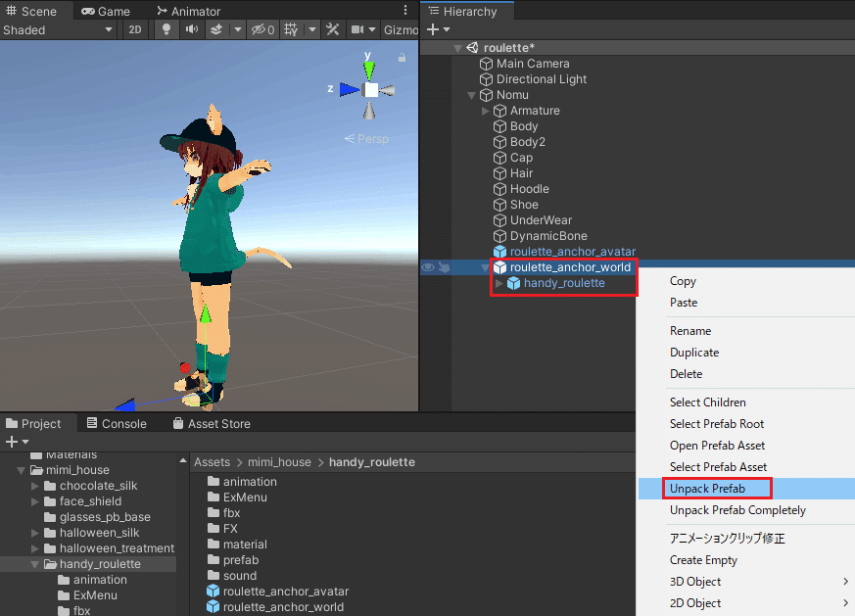Toggle the hidden objects eye icon showing 0
Screen dimensions: 855x616
click(x=262, y=29)
